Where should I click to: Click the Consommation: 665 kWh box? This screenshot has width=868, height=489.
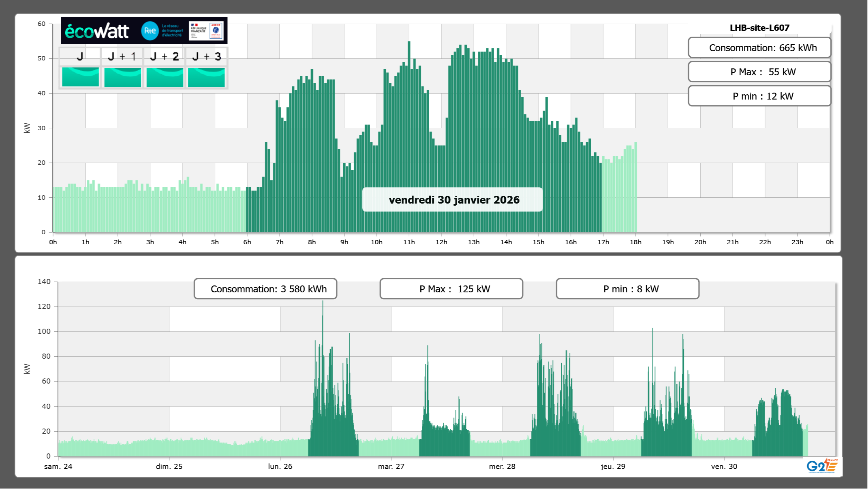pos(759,48)
